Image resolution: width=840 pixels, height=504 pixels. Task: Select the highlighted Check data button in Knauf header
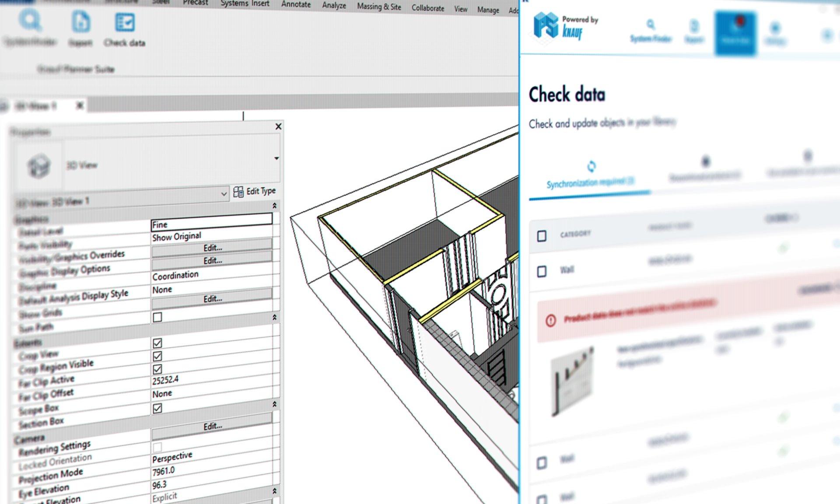(735, 33)
